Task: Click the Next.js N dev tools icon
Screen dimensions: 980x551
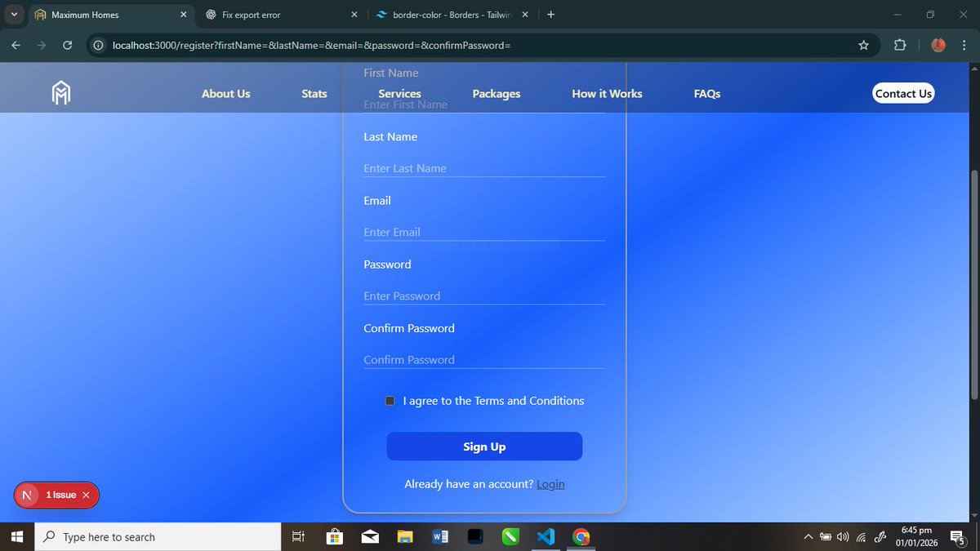Action: tap(27, 495)
